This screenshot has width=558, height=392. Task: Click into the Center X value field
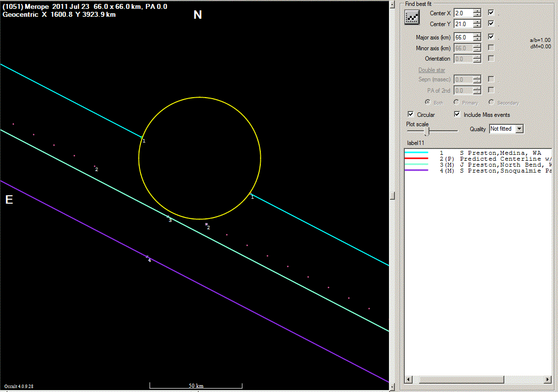pyautogui.click(x=463, y=13)
